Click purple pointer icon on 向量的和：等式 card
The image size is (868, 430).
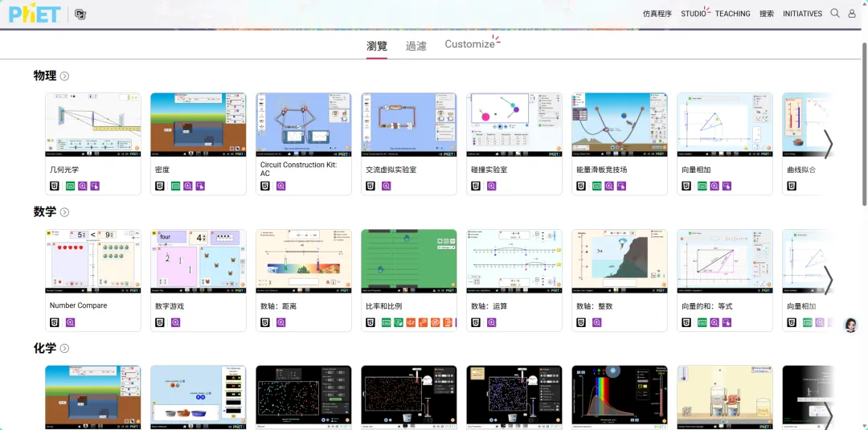point(727,322)
